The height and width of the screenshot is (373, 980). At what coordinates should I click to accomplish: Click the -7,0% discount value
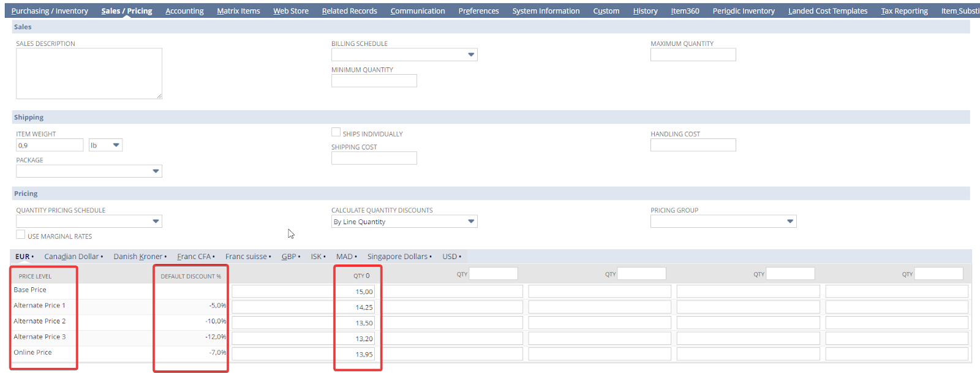click(x=217, y=352)
